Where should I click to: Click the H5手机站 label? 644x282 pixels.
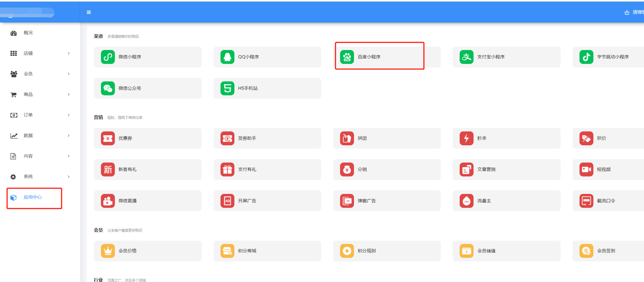click(x=248, y=88)
